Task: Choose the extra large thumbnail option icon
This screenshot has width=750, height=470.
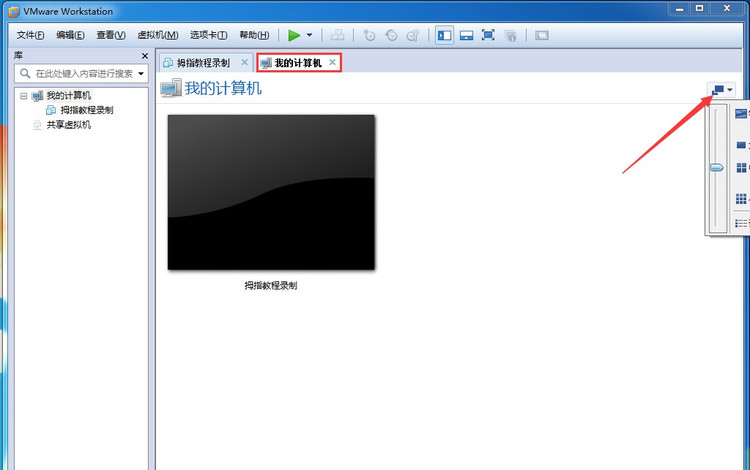Action: pos(741,113)
